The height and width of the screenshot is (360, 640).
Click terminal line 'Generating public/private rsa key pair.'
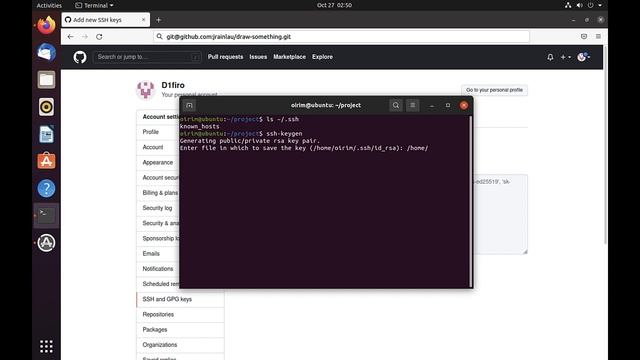click(x=249, y=141)
